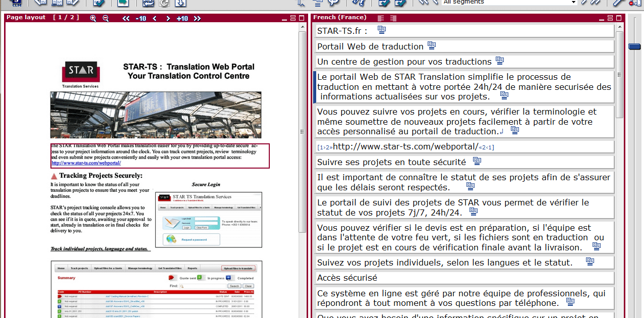
Task: Click the STAR Translation Services logo in preview
Action: coord(80,74)
